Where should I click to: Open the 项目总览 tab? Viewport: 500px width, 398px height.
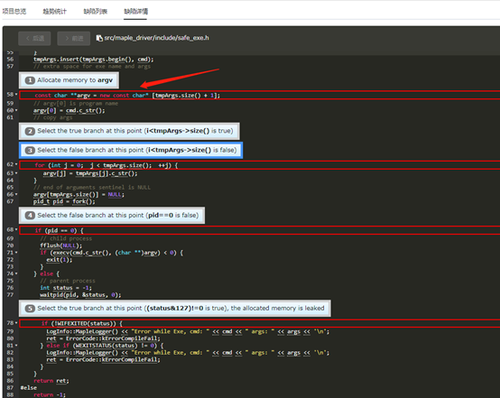coord(14,11)
